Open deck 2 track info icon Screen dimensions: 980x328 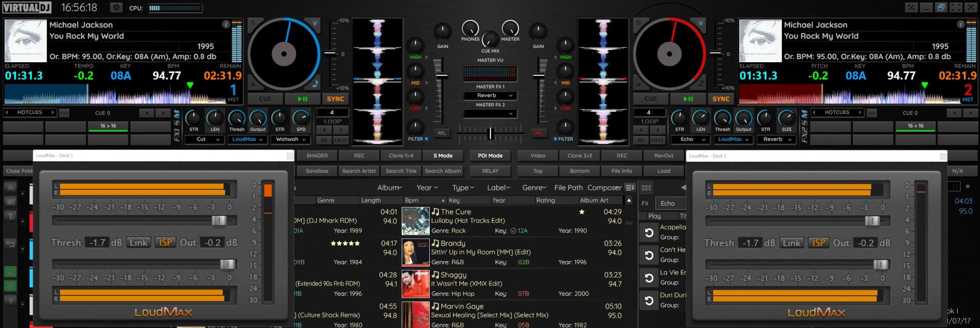960,24
